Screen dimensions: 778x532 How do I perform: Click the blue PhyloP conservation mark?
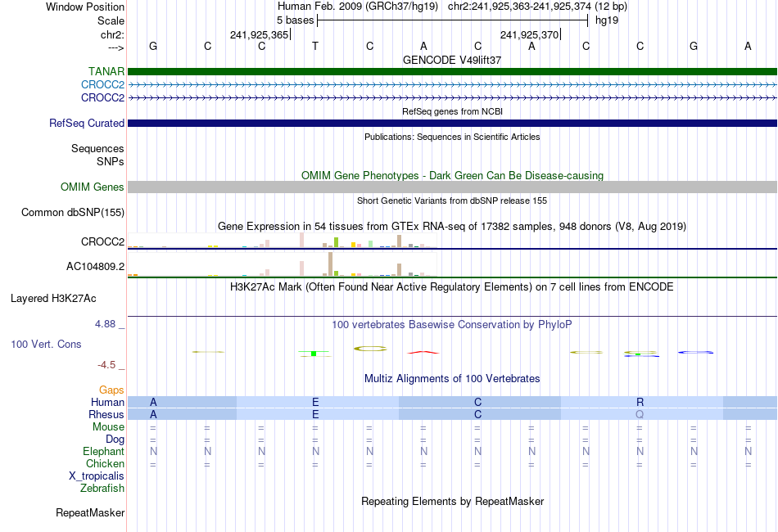(x=695, y=352)
